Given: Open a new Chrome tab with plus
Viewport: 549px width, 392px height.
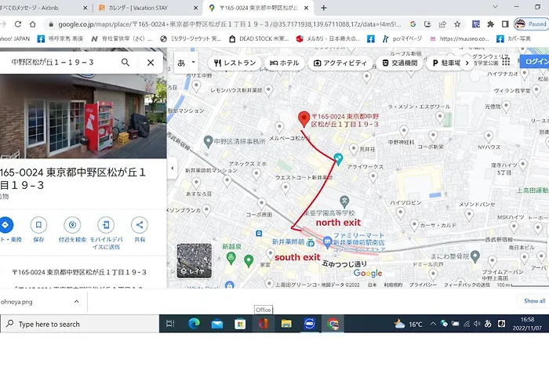Looking at the screenshot, I should (323, 7).
